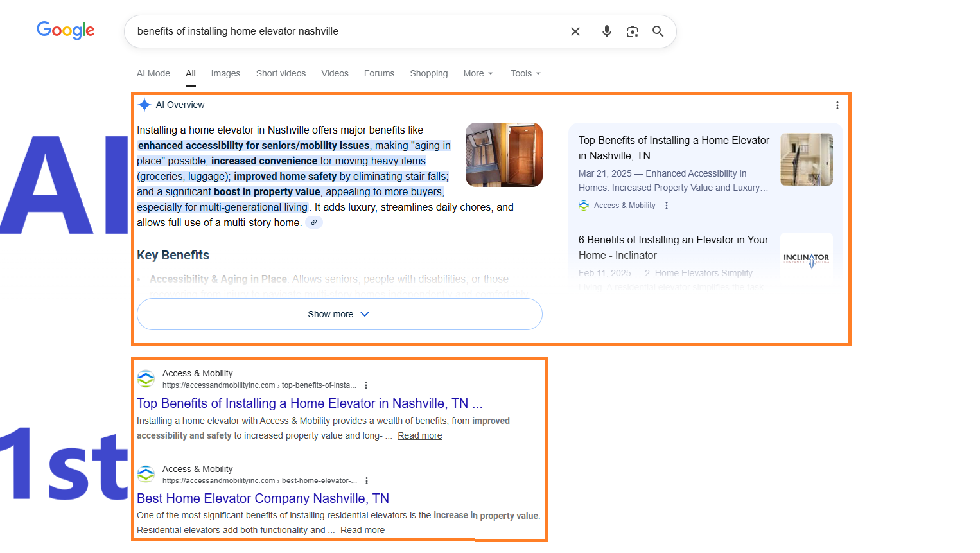Switch to AI Mode tab

point(153,73)
